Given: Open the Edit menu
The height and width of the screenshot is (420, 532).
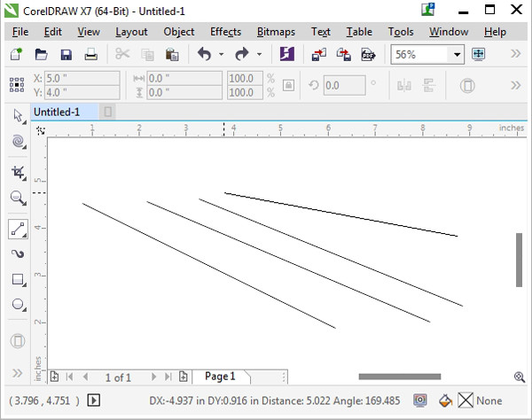Looking at the screenshot, I should coord(52,32).
